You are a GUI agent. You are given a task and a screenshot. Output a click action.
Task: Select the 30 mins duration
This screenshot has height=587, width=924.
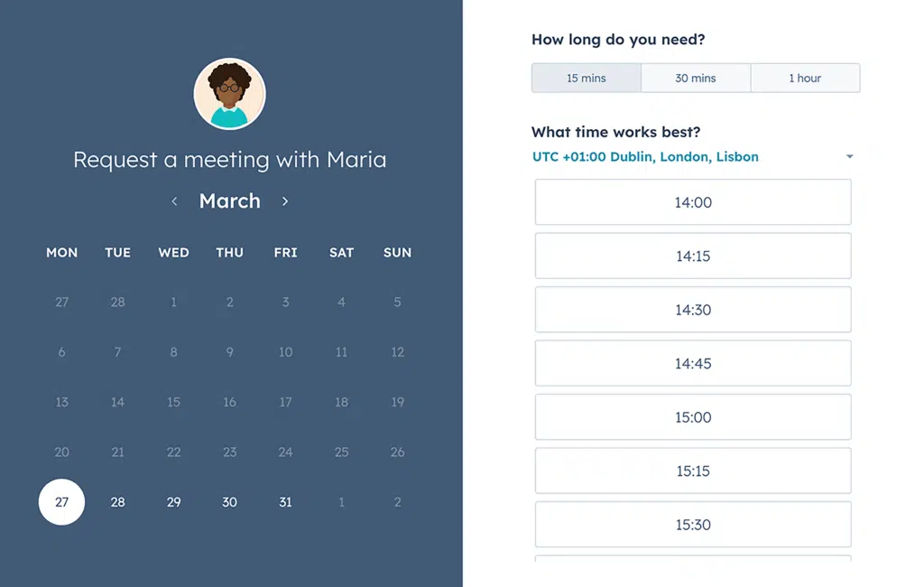click(696, 79)
